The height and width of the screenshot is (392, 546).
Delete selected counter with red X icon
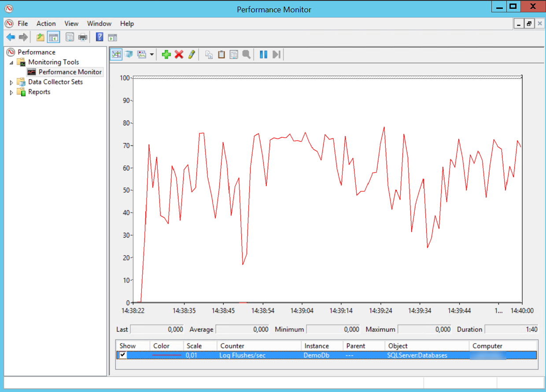[x=179, y=55]
